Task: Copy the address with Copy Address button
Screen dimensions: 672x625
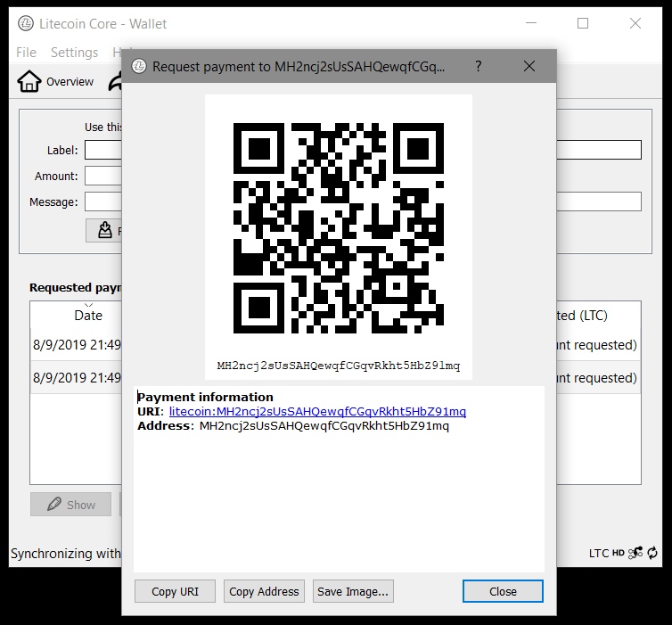Action: [x=264, y=591]
